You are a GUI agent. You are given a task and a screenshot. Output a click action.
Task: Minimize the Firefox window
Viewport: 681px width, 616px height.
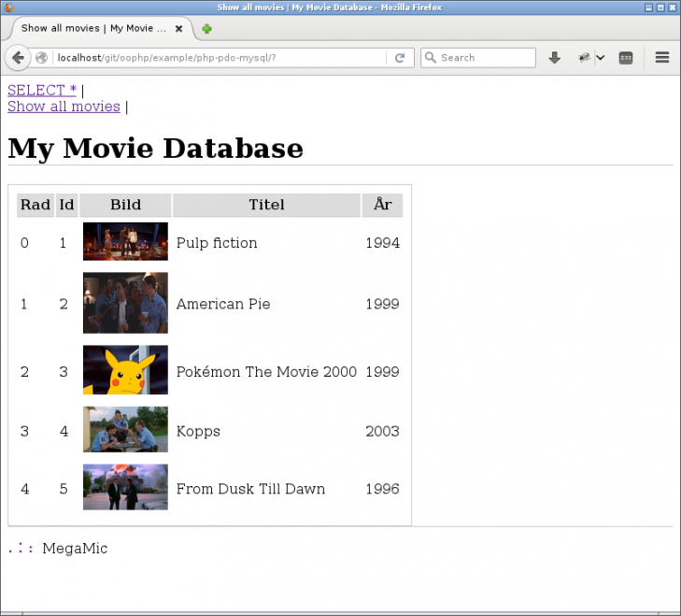click(648, 7)
